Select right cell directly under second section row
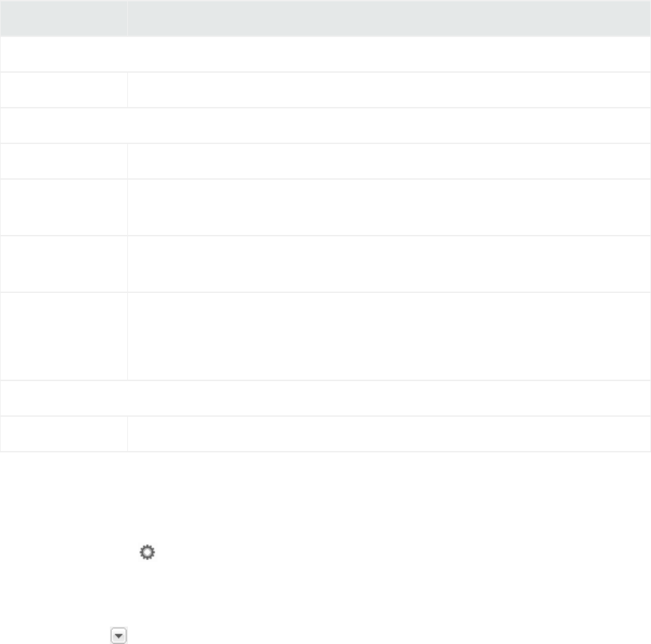This screenshot has width=651, height=644. coord(389,162)
